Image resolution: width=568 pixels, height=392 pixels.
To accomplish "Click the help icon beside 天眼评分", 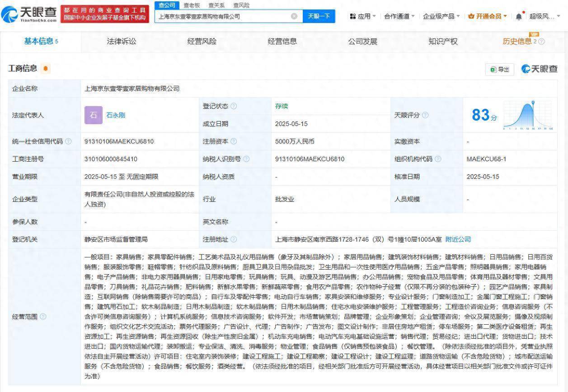I will point(425,115).
